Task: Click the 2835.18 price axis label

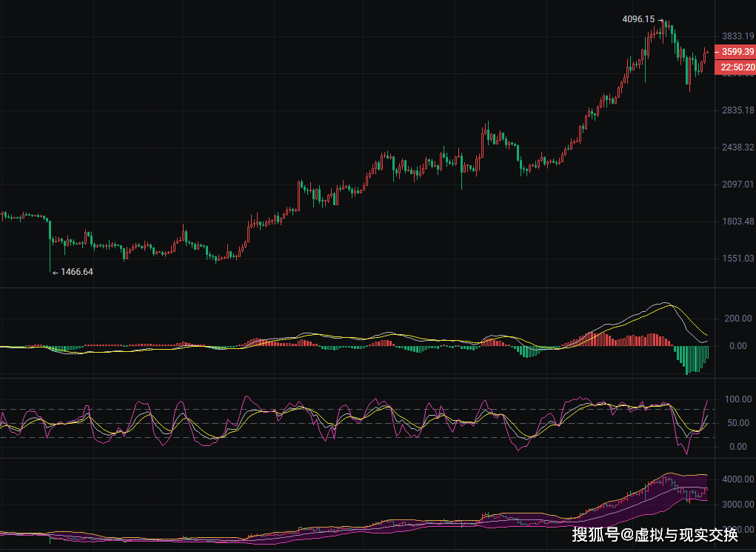Action: click(x=737, y=110)
